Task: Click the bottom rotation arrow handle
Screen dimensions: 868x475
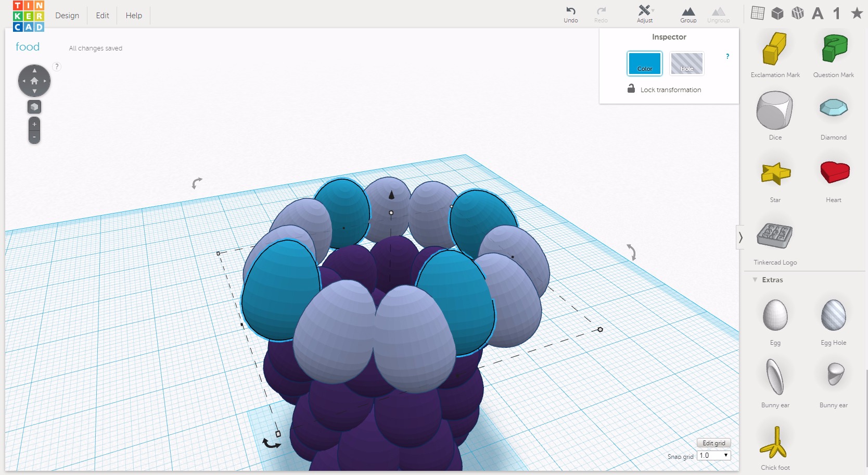Action: tap(271, 444)
